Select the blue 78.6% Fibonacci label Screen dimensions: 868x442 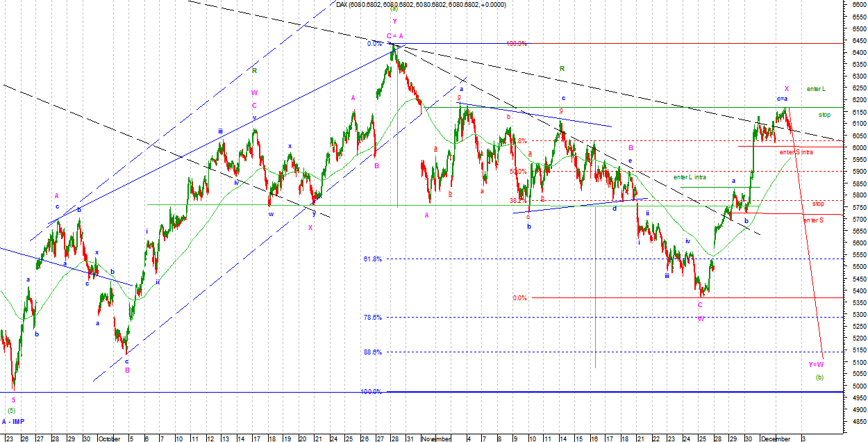coord(372,318)
